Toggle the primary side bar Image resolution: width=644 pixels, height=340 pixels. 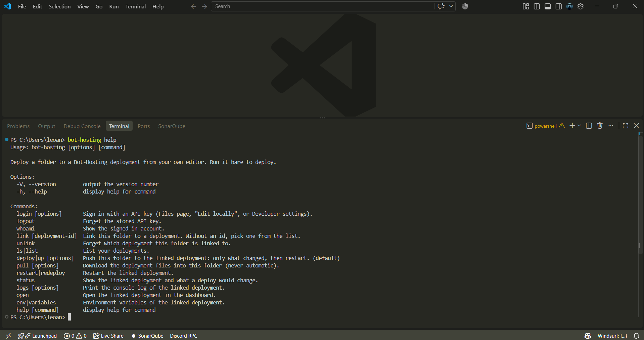(x=537, y=6)
